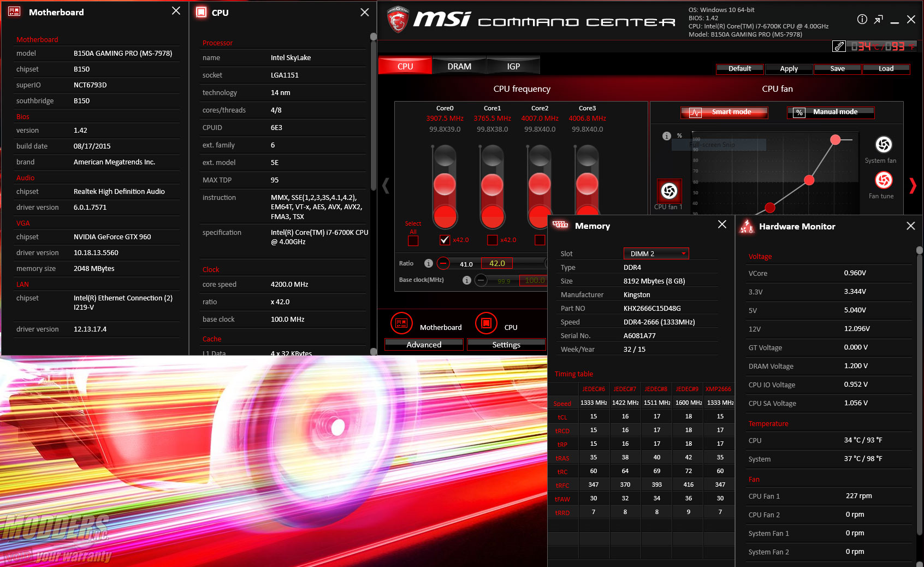This screenshot has height=567, width=924.
Task: Open the information icon in Command Center title bar
Action: coord(862,19)
